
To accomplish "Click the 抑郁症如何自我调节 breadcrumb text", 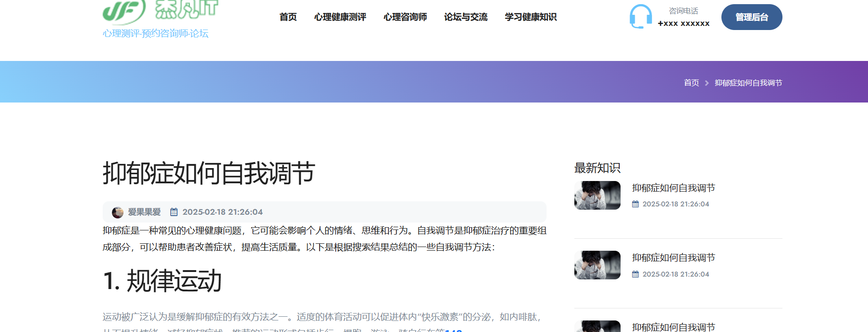I will pos(748,83).
